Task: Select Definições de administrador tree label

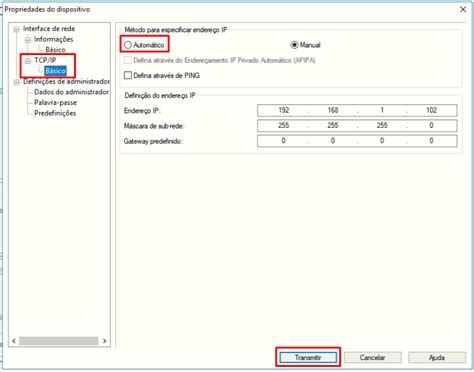Action: point(66,81)
